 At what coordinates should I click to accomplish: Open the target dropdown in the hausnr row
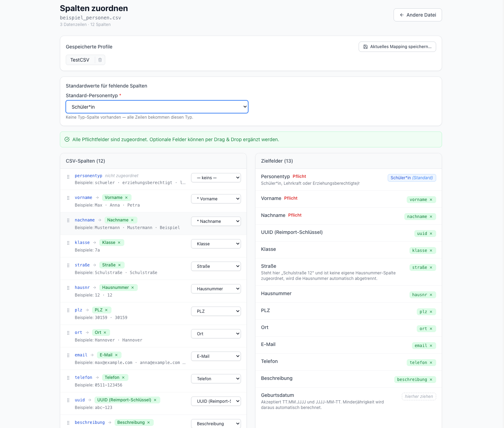pyautogui.click(x=216, y=289)
